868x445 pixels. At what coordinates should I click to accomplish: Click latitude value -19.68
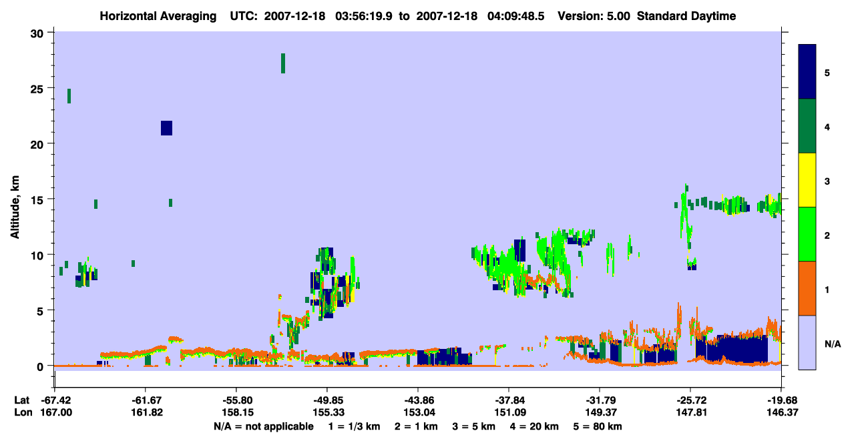781,400
